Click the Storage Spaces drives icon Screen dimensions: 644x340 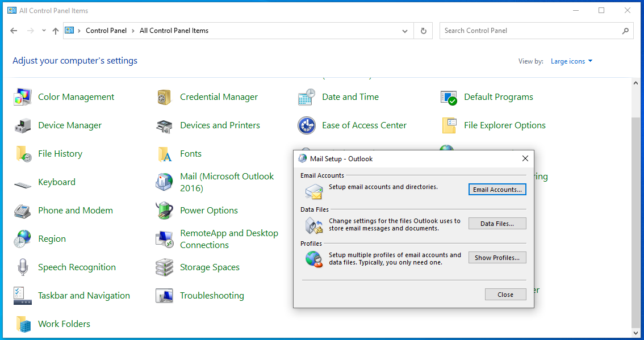click(x=165, y=267)
